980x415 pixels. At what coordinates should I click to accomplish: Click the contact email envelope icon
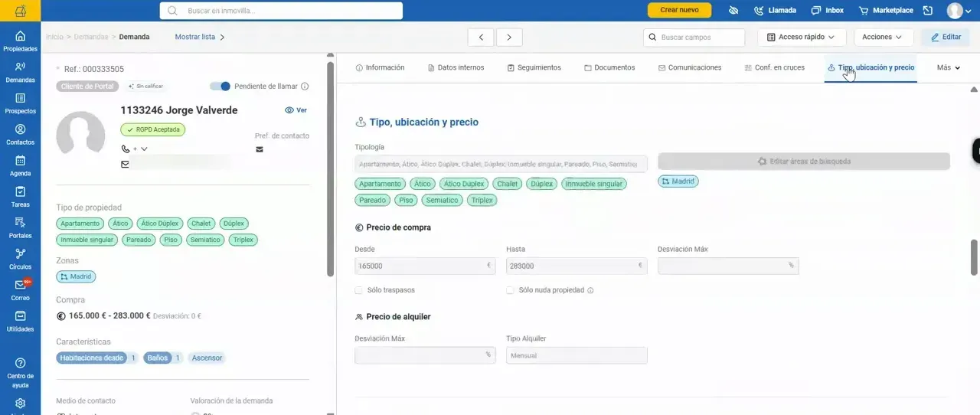click(125, 164)
